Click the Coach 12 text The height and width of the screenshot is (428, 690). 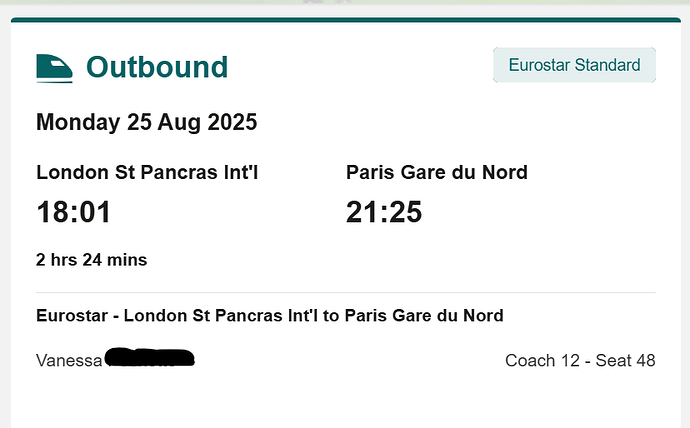coord(539,360)
